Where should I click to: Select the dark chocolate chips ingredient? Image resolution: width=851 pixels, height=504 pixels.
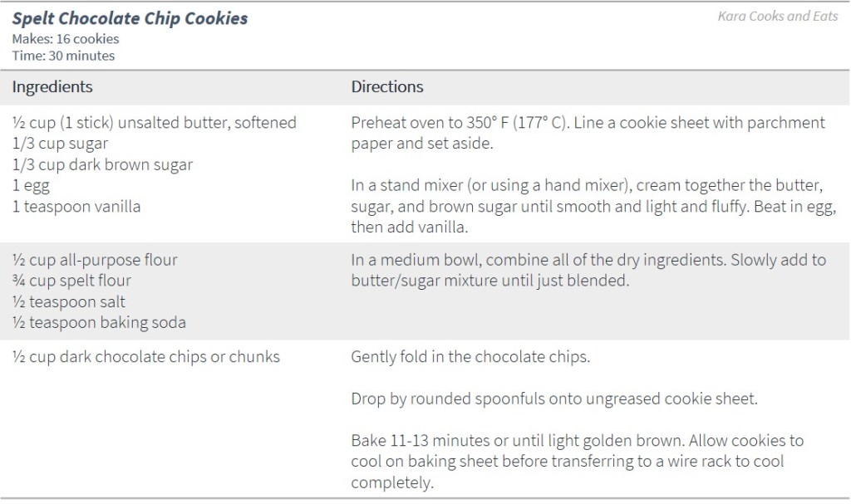(x=146, y=357)
